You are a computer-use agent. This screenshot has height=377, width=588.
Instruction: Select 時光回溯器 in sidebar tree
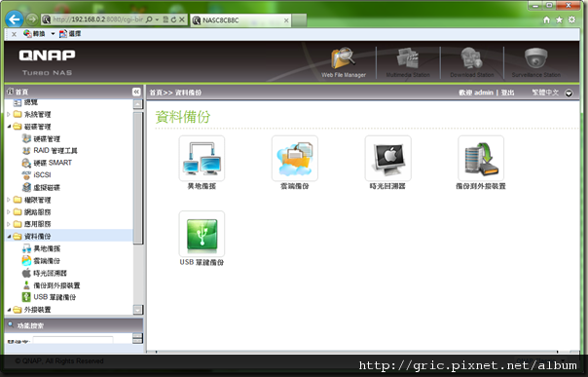50,273
